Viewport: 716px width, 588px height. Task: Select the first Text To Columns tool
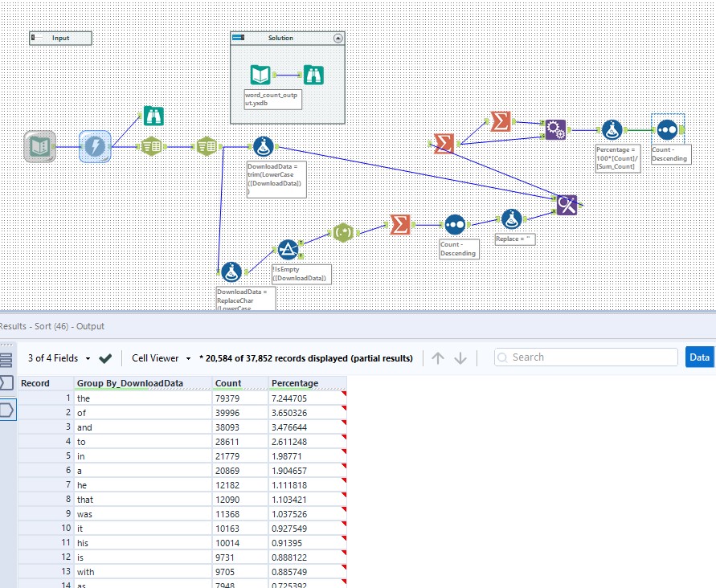(152, 145)
